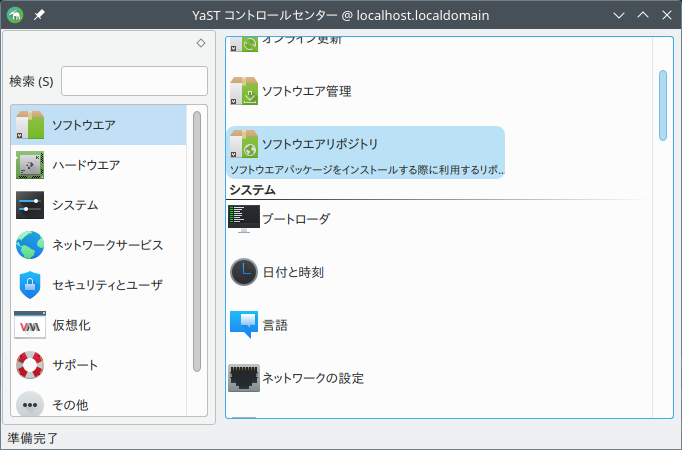Maximize the YaST window with up chevron

643,15
